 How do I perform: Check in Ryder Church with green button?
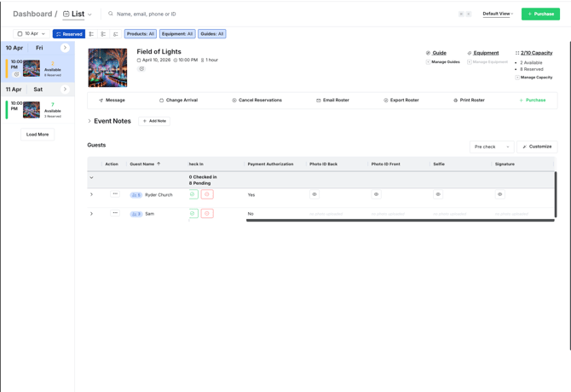(x=193, y=194)
